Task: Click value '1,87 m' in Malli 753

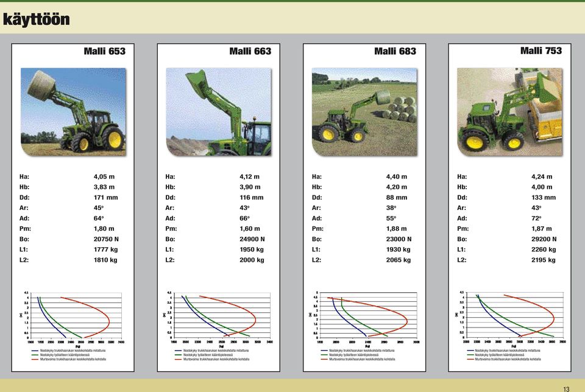Action: pyautogui.click(x=541, y=229)
